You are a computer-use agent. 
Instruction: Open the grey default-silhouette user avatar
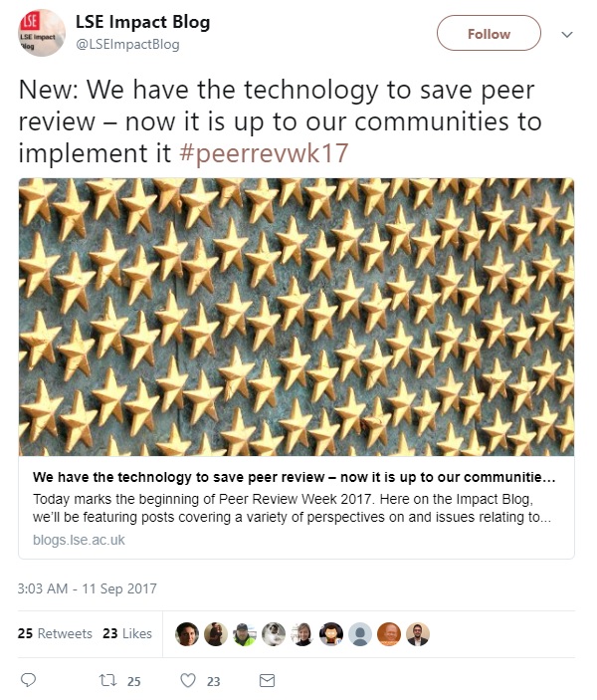tap(360, 634)
